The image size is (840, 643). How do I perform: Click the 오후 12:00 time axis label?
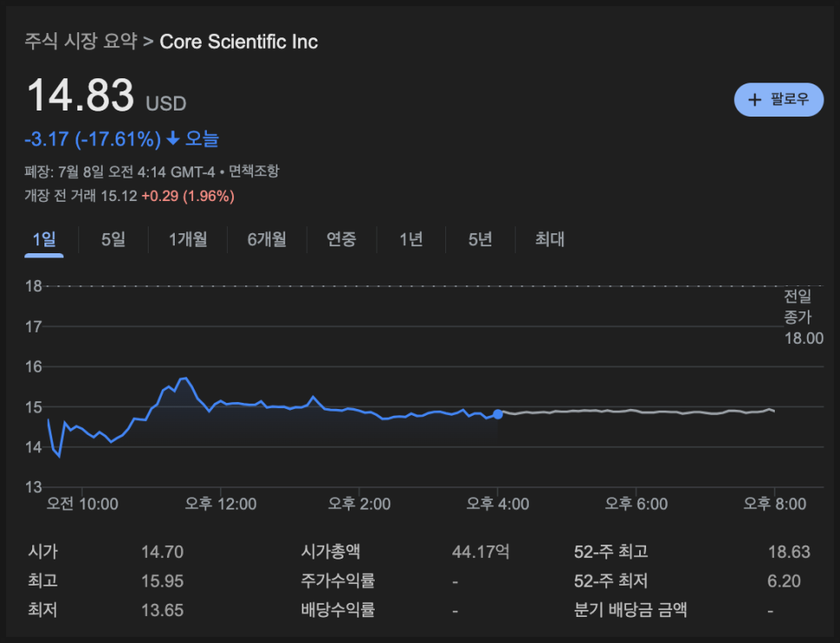click(221, 504)
